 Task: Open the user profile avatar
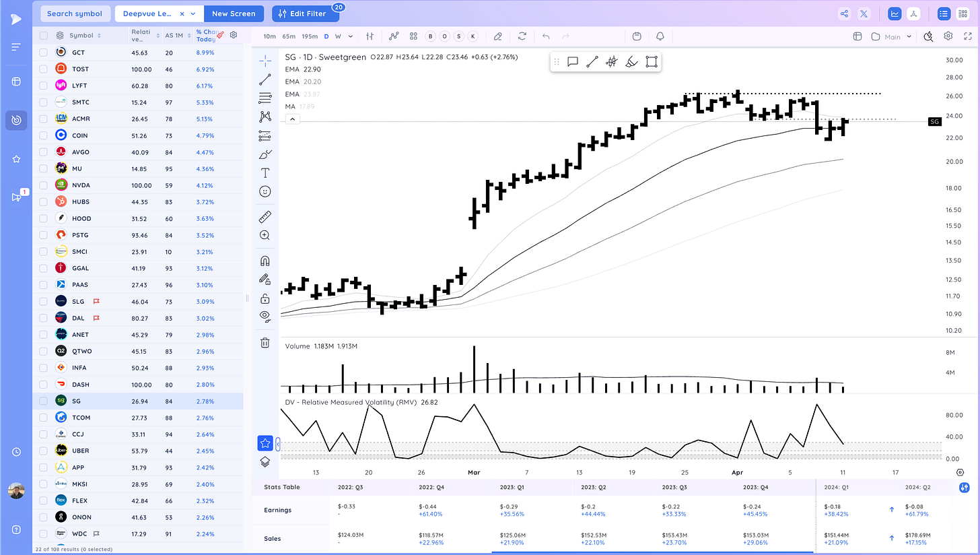tap(16, 491)
